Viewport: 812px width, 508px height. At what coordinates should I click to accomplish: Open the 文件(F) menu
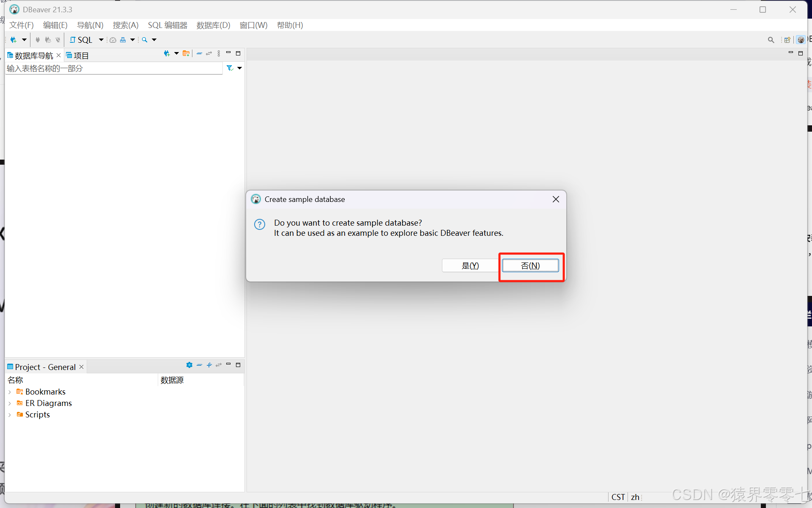(22, 25)
